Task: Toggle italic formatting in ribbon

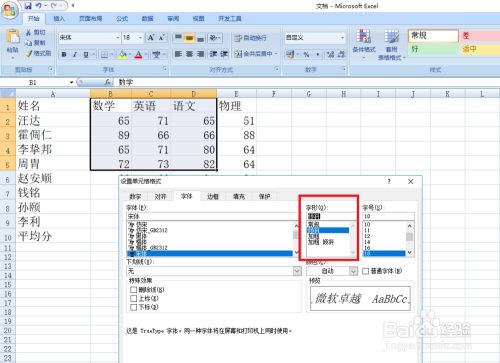Action: coord(75,54)
